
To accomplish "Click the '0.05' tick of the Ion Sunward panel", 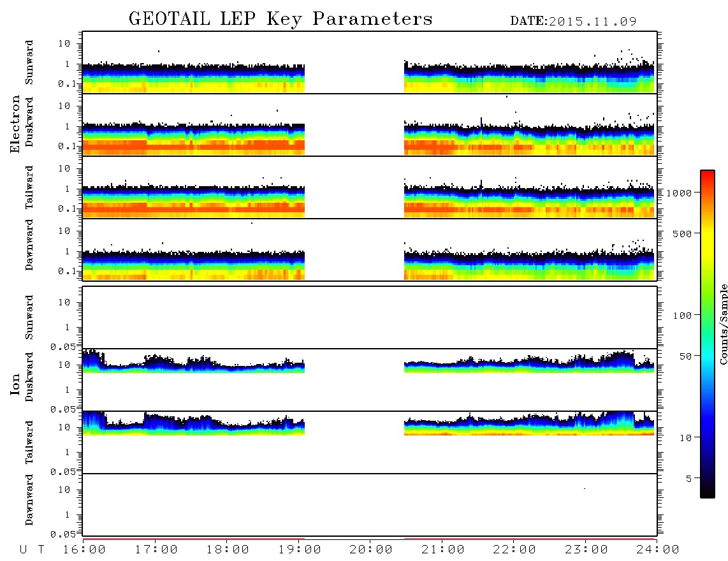I will pos(62,346).
